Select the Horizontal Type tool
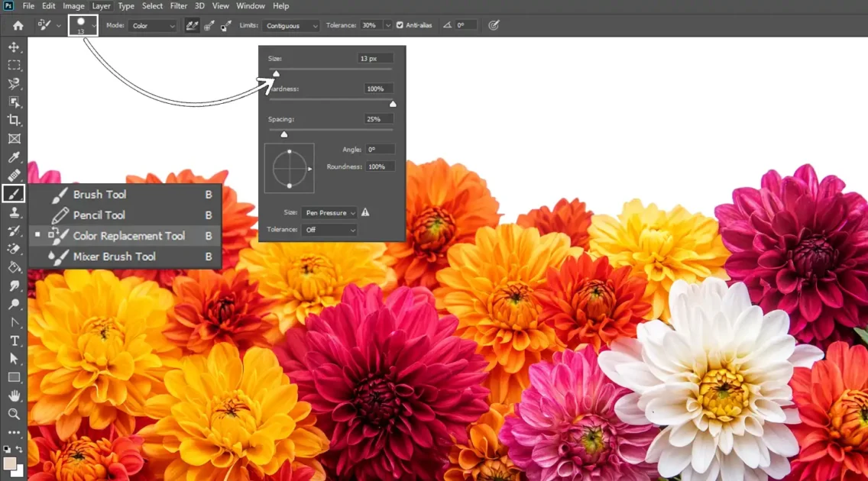Screen dimensions: 868x481 [x=14, y=341]
